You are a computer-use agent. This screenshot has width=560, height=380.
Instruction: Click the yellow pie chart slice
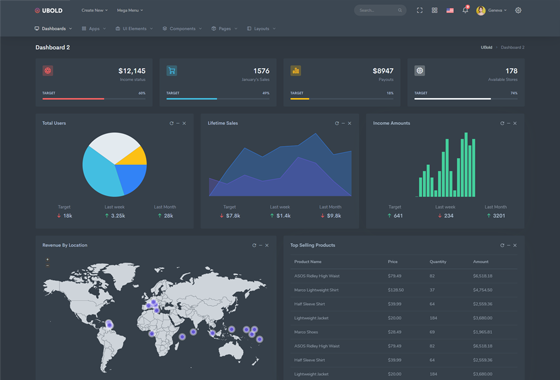[135, 158]
